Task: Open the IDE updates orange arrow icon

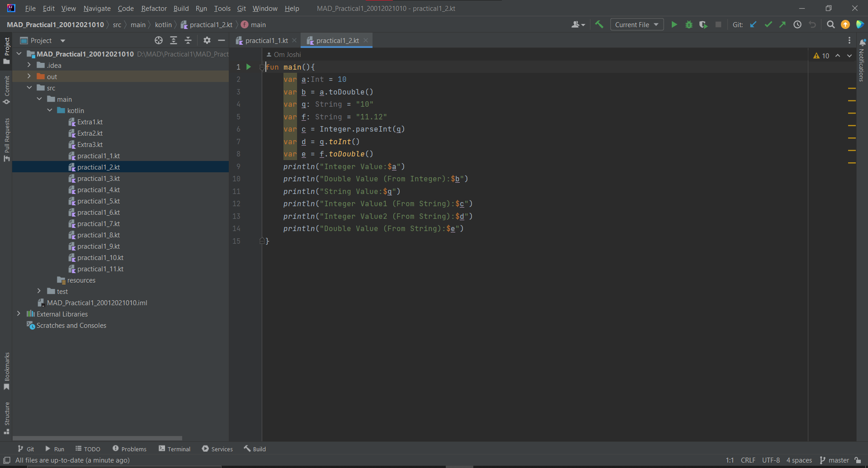Action: tap(845, 24)
